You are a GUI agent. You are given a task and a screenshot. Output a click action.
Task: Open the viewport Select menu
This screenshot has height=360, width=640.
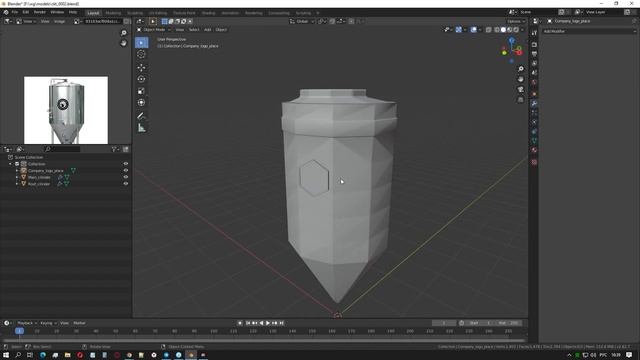pyautogui.click(x=194, y=30)
